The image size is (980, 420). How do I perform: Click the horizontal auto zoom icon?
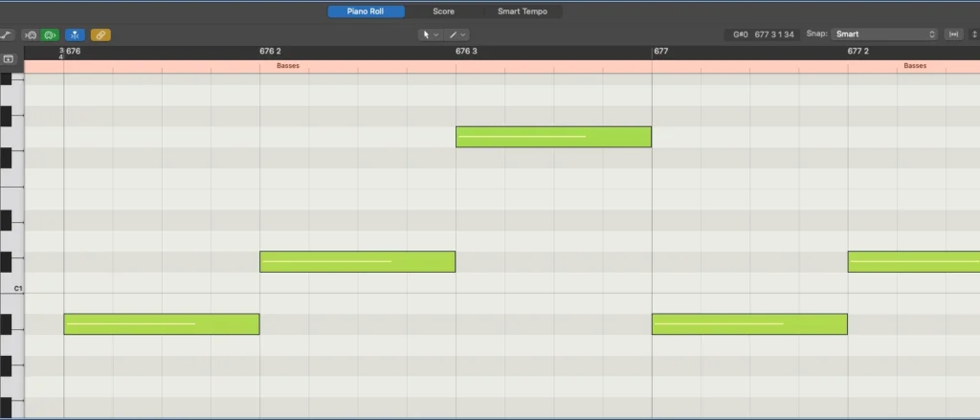pyautogui.click(x=954, y=34)
